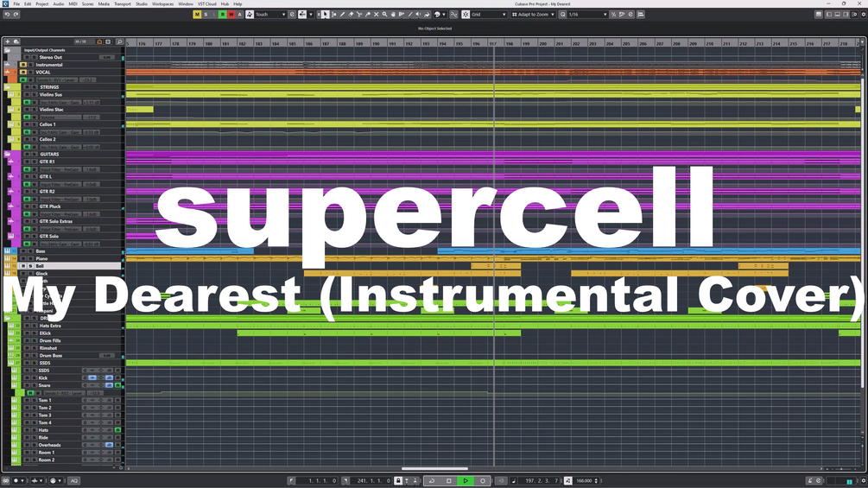Toggle Read automation on Violins Sus lane
The height and width of the screenshot is (488, 868).
(27, 102)
